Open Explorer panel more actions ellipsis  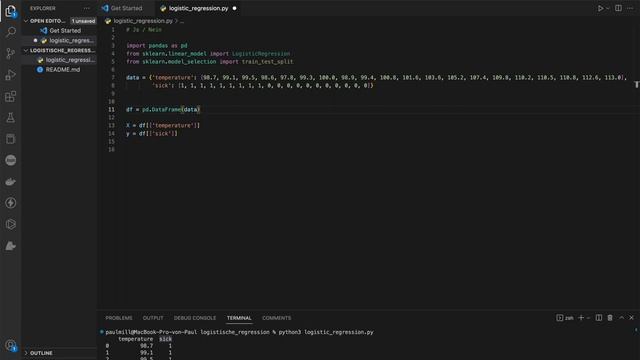(x=87, y=8)
